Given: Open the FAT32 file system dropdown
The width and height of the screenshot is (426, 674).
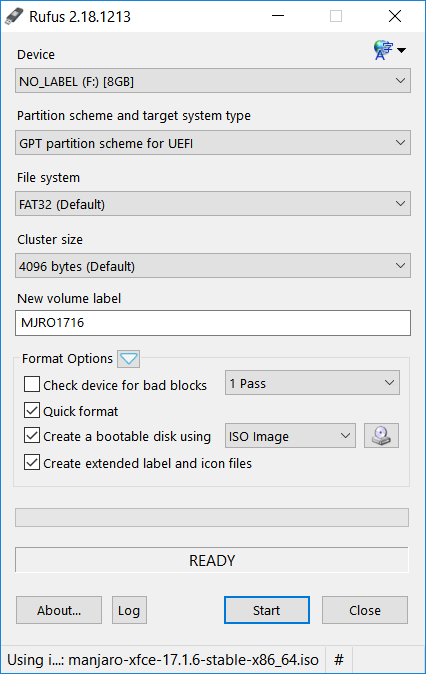Looking at the screenshot, I should coord(213,204).
